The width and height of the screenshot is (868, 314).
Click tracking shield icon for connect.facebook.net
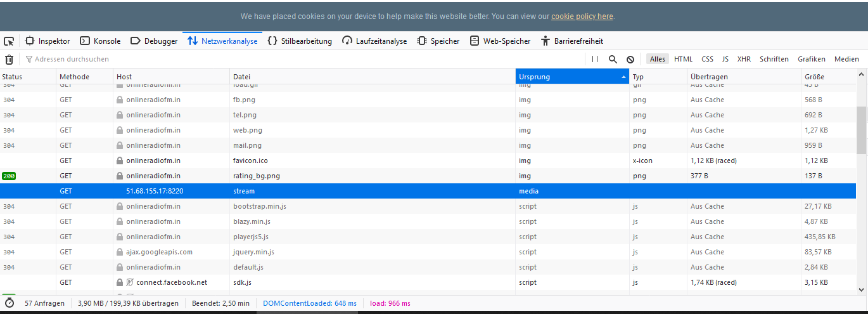(129, 282)
